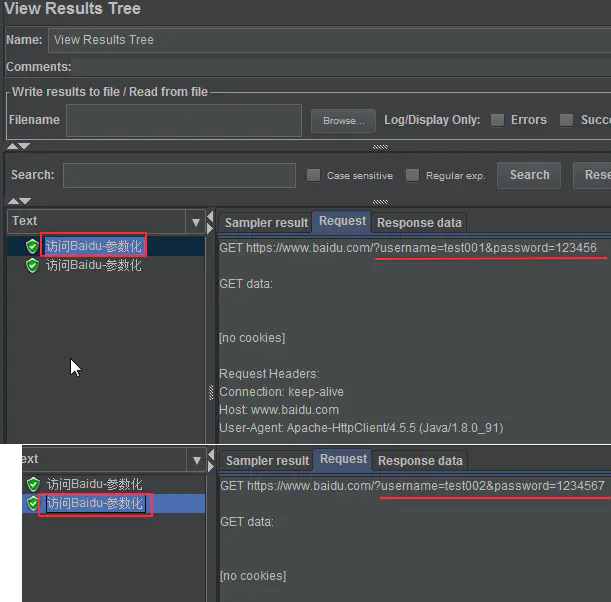Open the Sampler result tab in upper panel
Viewport: 611px width, 602px height.
(266, 223)
